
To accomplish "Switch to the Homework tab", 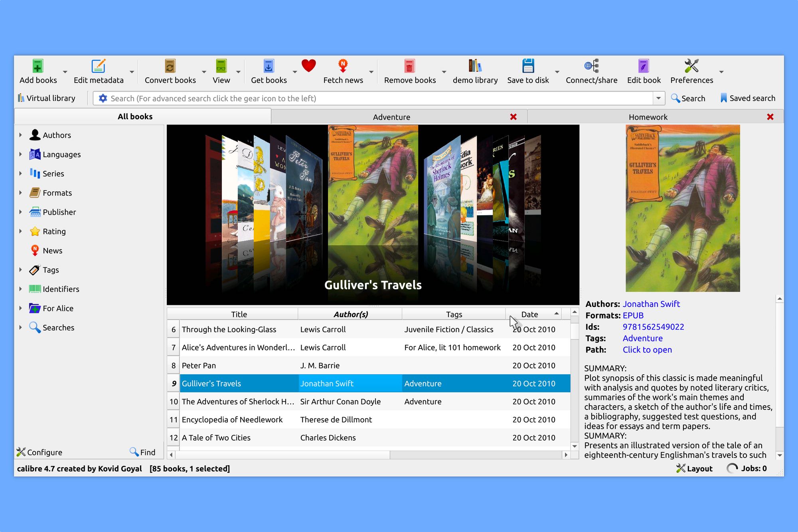I will click(656, 117).
